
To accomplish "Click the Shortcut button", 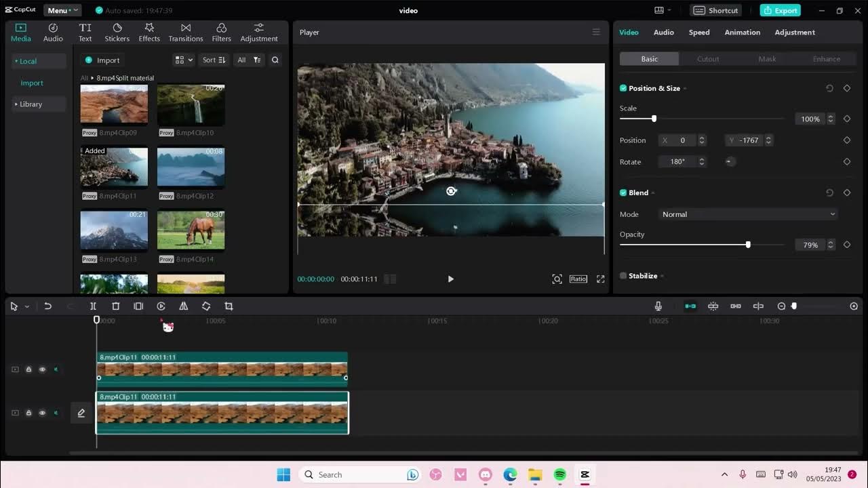I will pyautogui.click(x=716, y=10).
